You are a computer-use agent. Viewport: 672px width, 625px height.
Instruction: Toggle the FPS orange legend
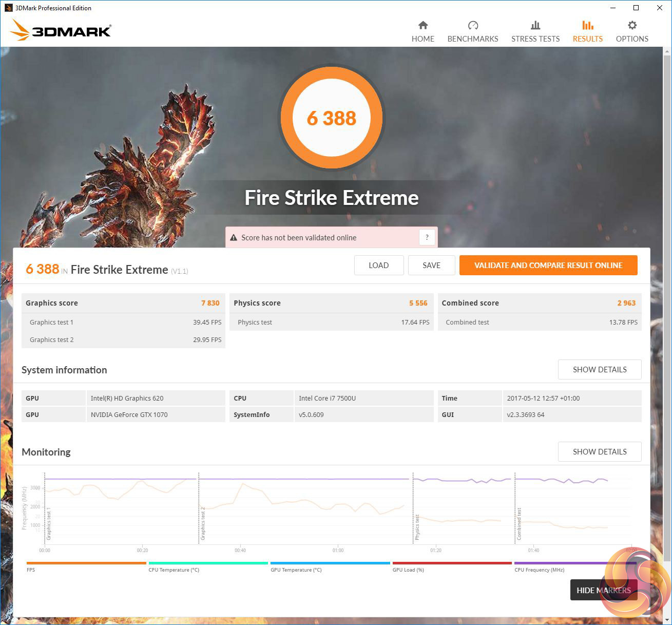[x=86, y=566]
